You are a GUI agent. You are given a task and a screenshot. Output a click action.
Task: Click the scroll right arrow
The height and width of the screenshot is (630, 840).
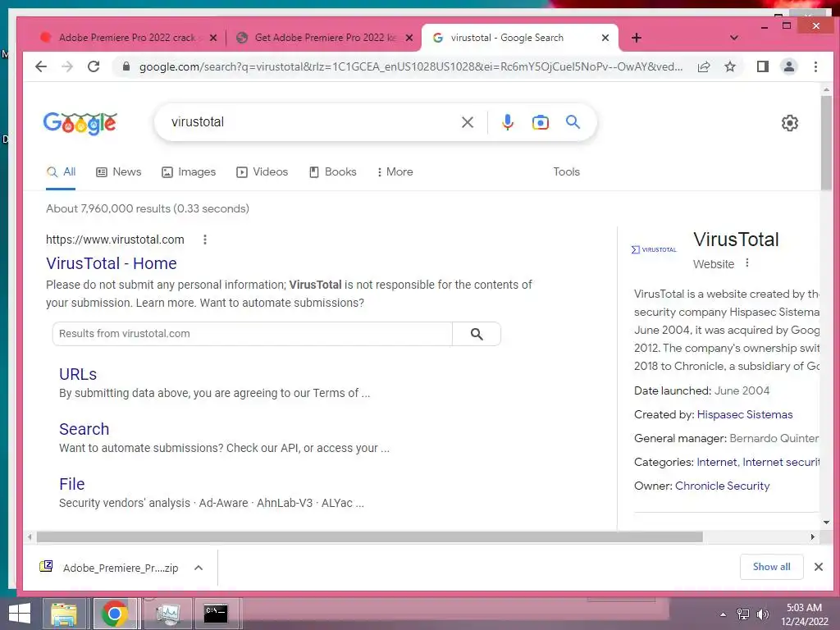point(813,536)
